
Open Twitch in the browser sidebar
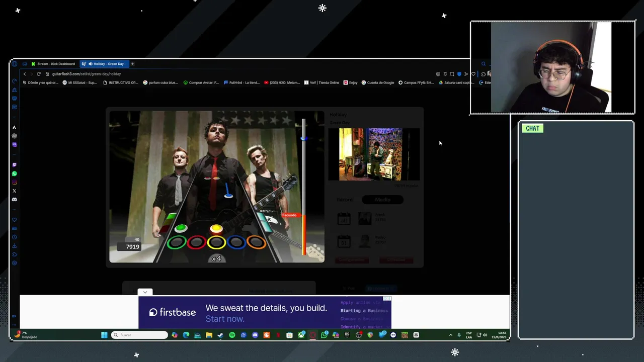[x=14, y=164]
